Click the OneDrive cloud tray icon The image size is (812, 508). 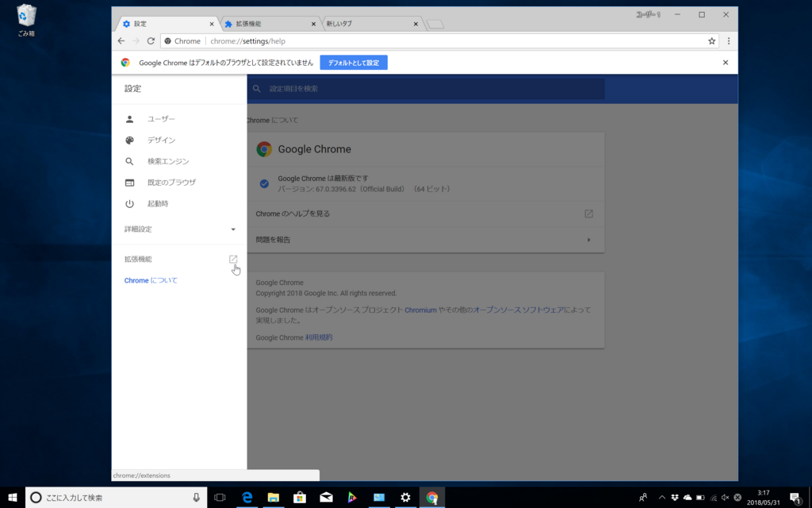point(688,498)
